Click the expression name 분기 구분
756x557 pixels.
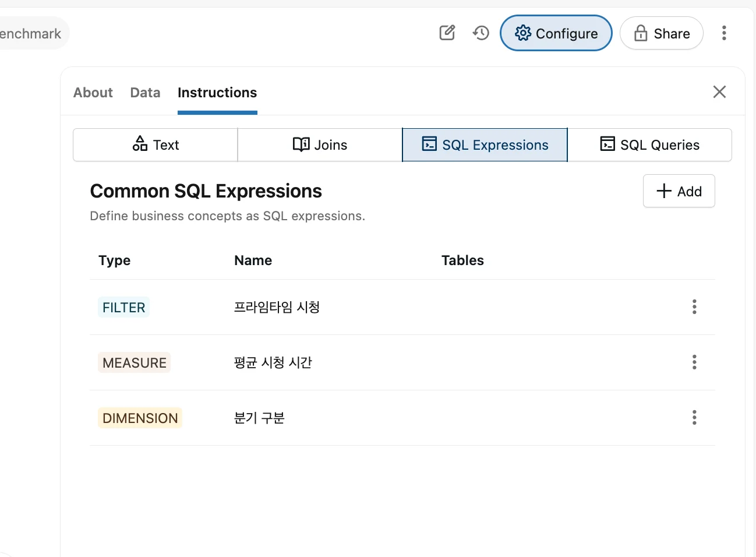[x=259, y=418]
